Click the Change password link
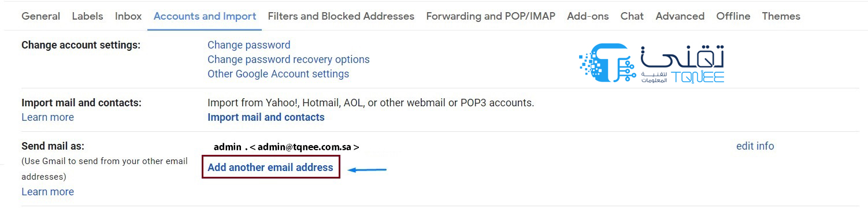 [x=249, y=44]
